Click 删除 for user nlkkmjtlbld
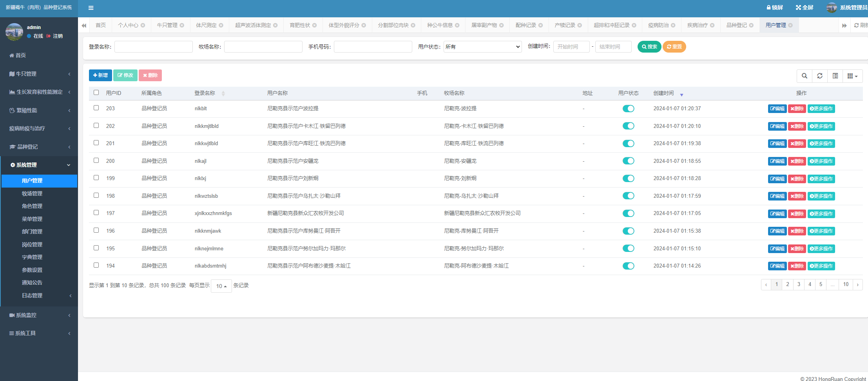868x381 pixels. tap(797, 126)
